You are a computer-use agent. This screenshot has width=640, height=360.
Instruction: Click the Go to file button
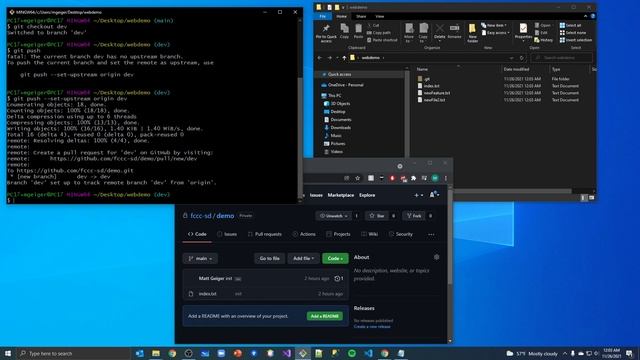pos(269,258)
